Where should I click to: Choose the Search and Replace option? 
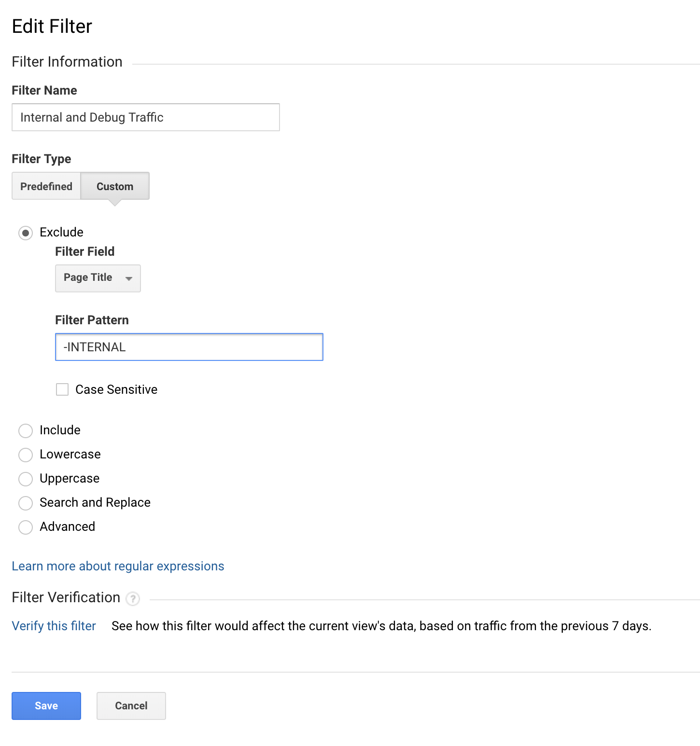[x=26, y=503]
